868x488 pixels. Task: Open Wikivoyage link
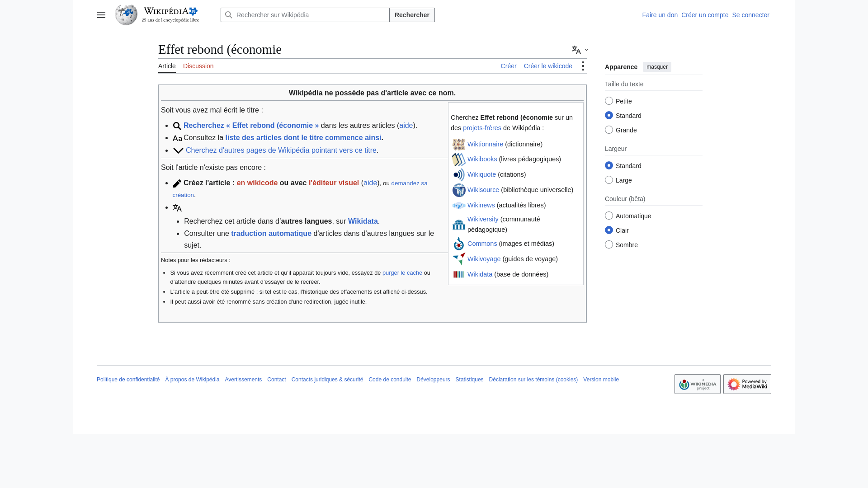484,259
